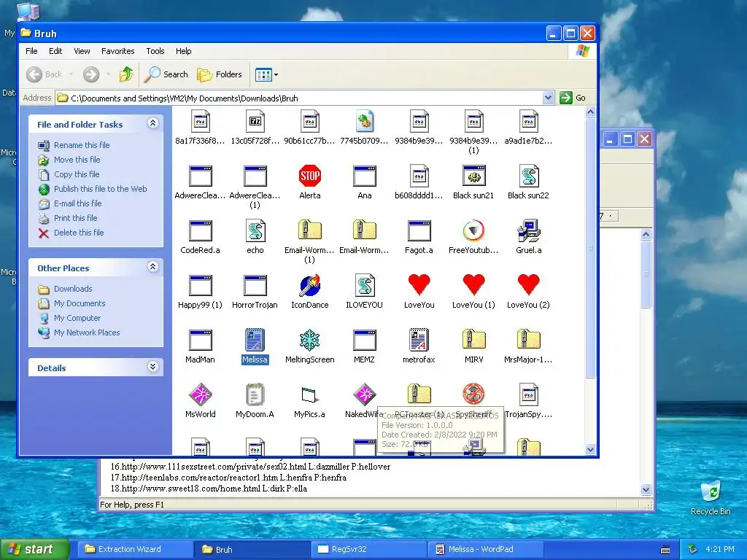This screenshot has height=560, width=747.
Task: Select the MyPics.a file icon
Action: click(309, 395)
